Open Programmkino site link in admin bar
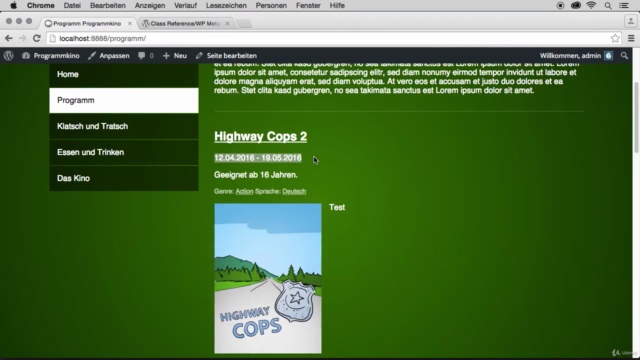The image size is (640, 360). [x=51, y=56]
